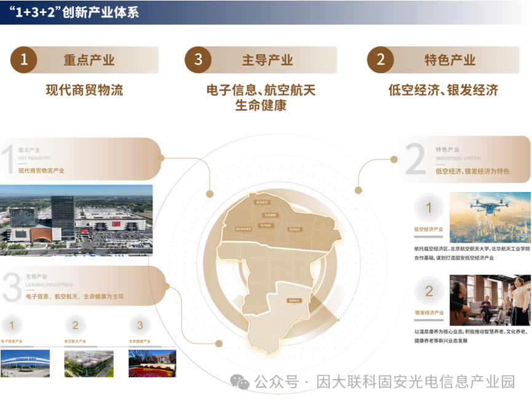This screenshot has width=532, height=403.
Task: Open the drone over city photo
Action: point(490,217)
